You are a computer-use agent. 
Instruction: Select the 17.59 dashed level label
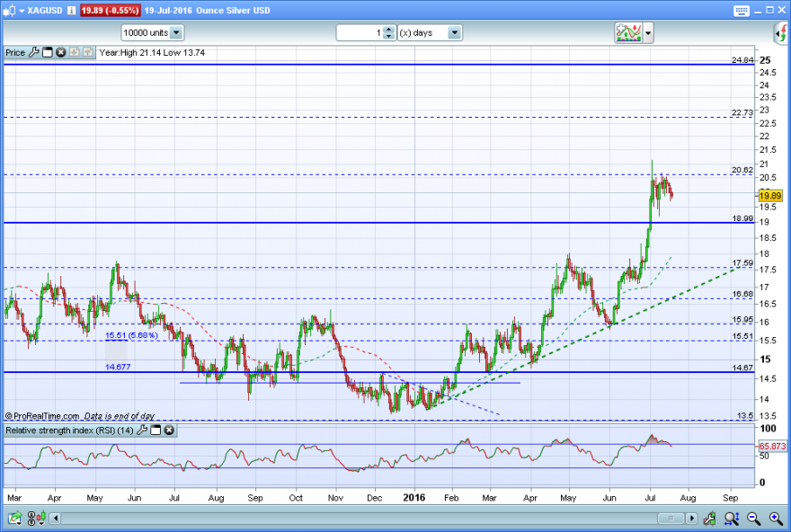click(742, 262)
